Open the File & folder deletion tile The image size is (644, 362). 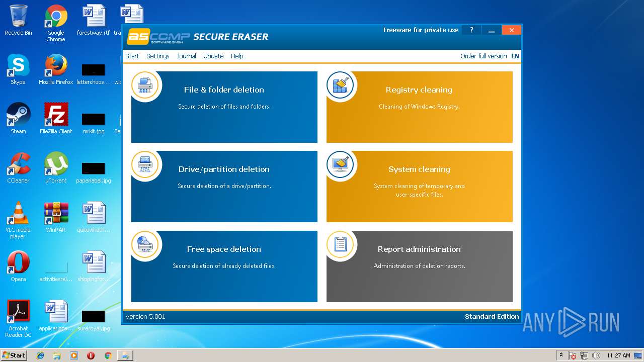[x=224, y=107]
